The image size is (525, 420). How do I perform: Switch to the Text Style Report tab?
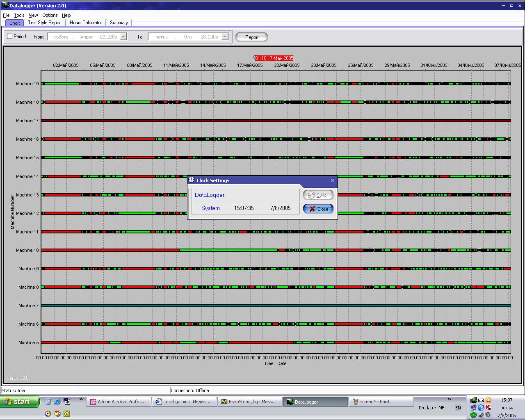(x=45, y=23)
